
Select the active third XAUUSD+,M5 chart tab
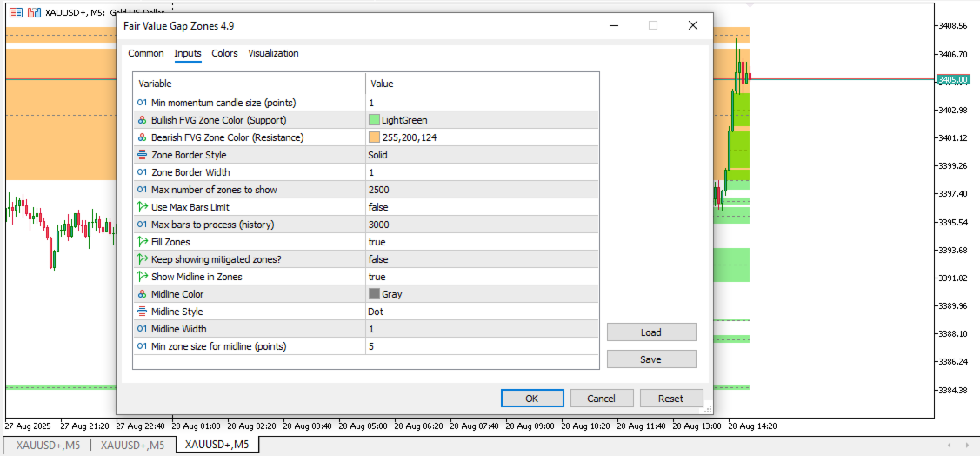pos(217,446)
